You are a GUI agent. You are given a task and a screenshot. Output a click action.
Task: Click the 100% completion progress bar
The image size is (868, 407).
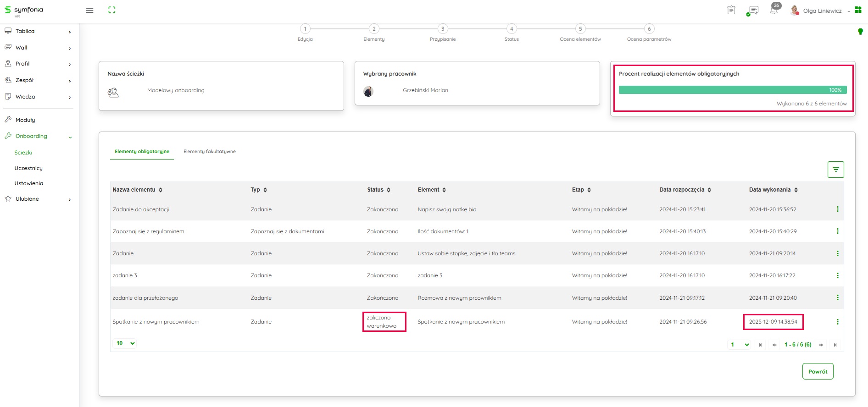pyautogui.click(x=732, y=90)
